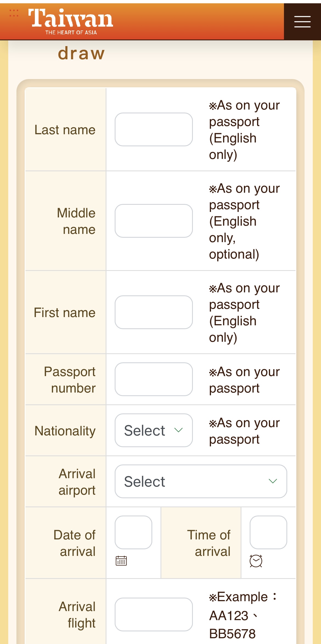Click the calendar icon under arrival date

point(121,561)
